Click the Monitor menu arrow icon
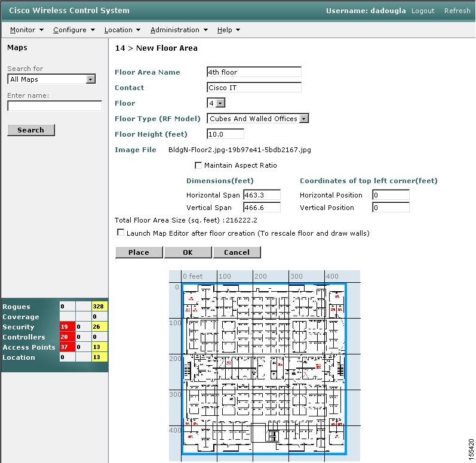 (x=42, y=30)
